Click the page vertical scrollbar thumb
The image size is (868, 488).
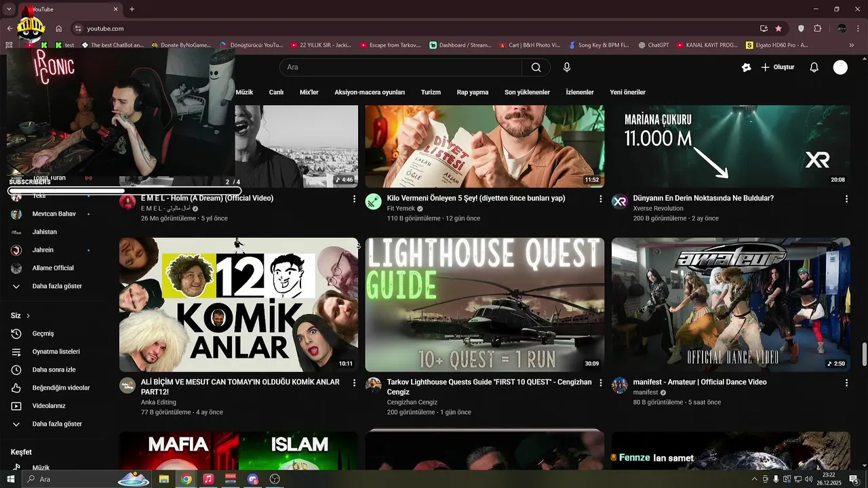864,354
